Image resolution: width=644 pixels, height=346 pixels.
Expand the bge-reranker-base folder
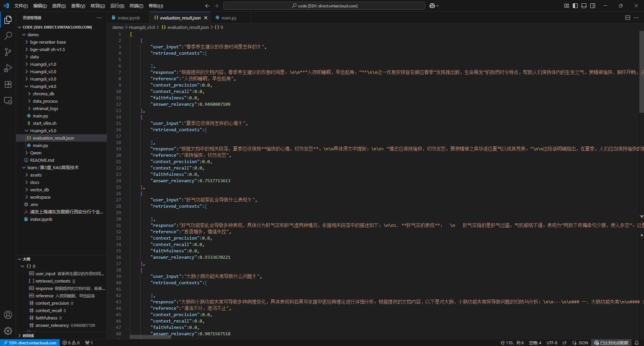[61, 42]
